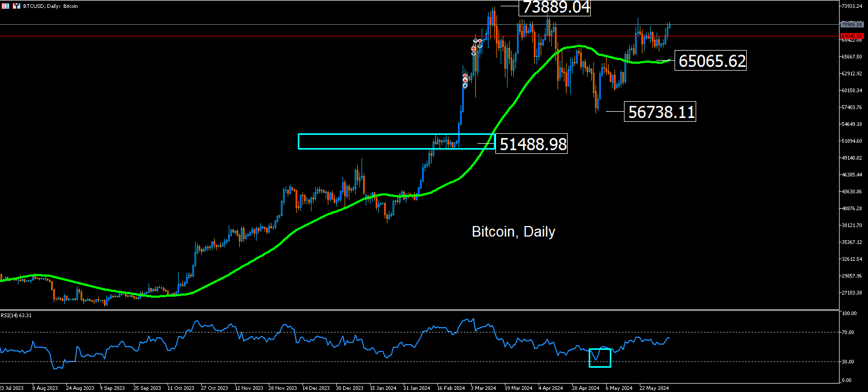This screenshot has width=868, height=392.
Task: Click 60158.34 on the price scale
Action: point(852,91)
